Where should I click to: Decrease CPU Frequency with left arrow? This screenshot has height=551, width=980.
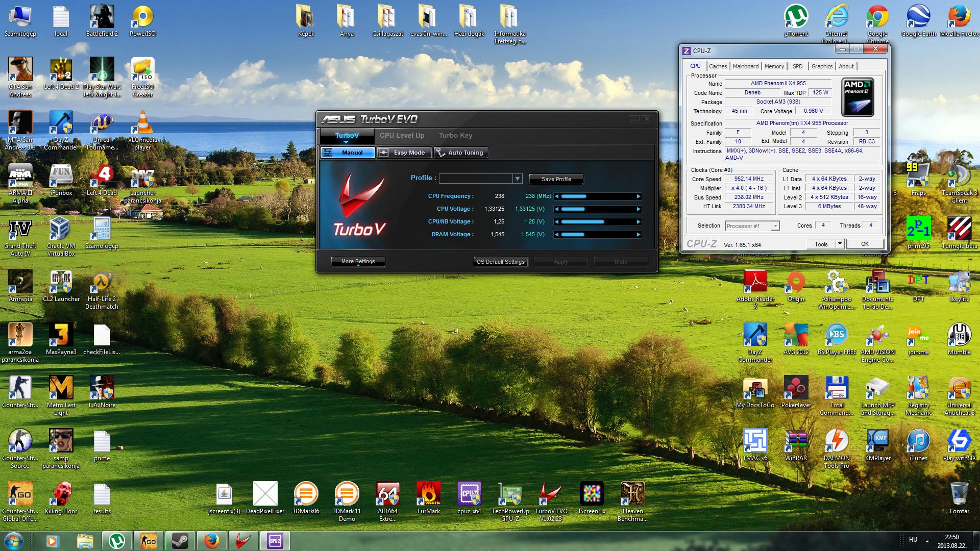(557, 196)
